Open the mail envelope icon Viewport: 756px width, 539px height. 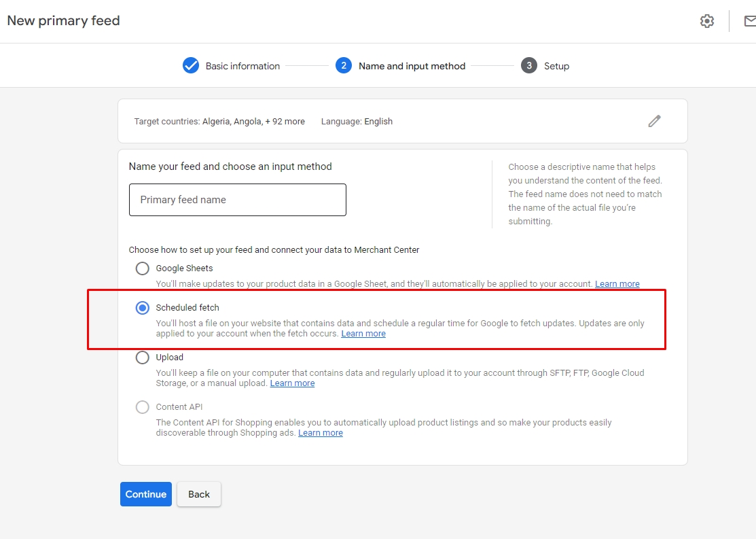(750, 21)
